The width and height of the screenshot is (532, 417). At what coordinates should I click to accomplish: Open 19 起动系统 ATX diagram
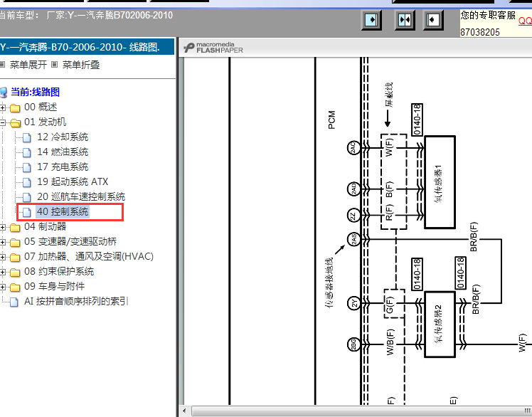[73, 181]
